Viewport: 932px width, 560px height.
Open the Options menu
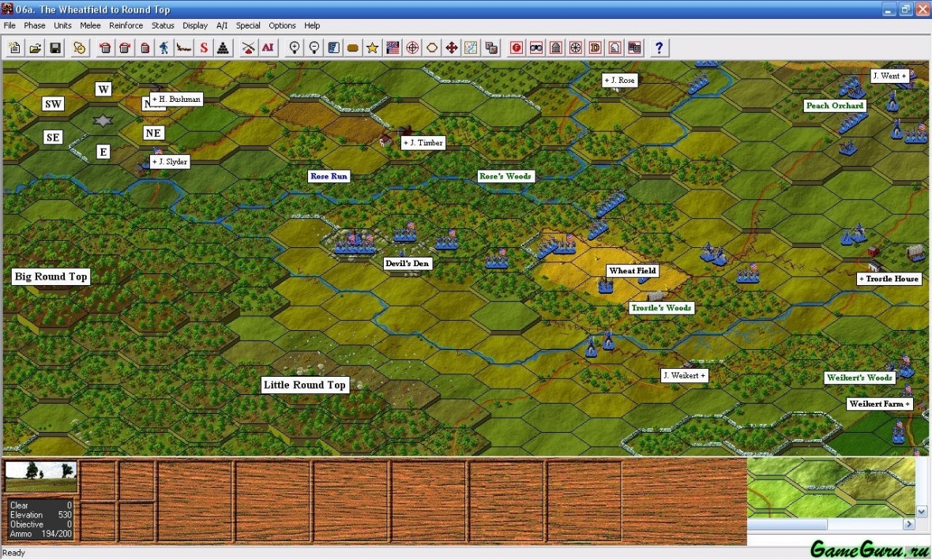tap(282, 25)
